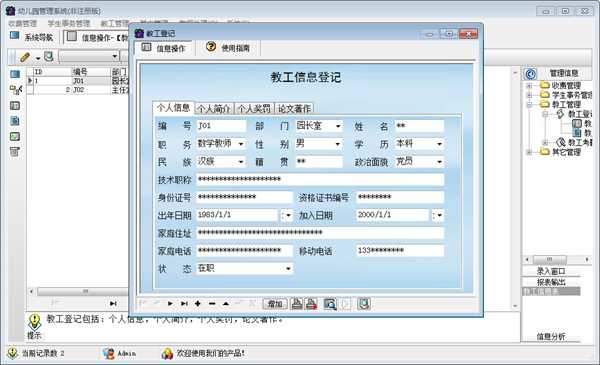Click the exit icon beside pencil in main toolbar

pyautogui.click(x=49, y=57)
